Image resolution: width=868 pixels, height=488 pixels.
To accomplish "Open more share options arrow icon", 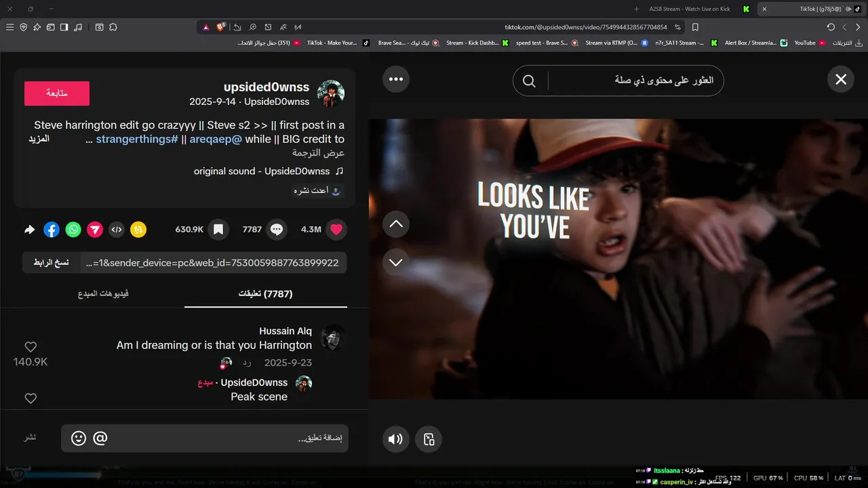I will [30, 230].
